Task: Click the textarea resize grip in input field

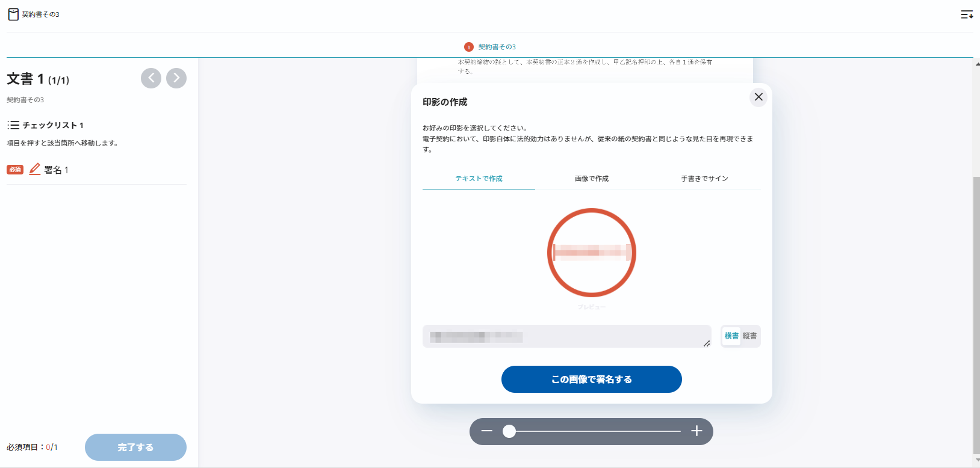Action: point(707,343)
